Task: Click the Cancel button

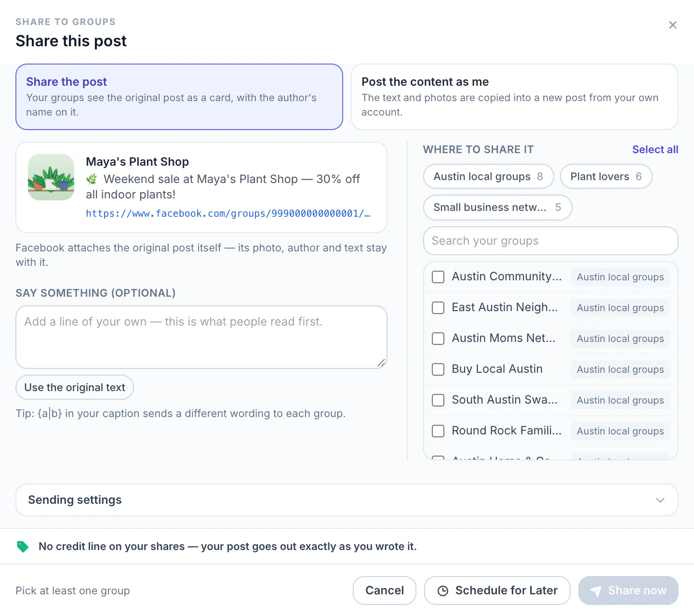Action: pyautogui.click(x=385, y=590)
